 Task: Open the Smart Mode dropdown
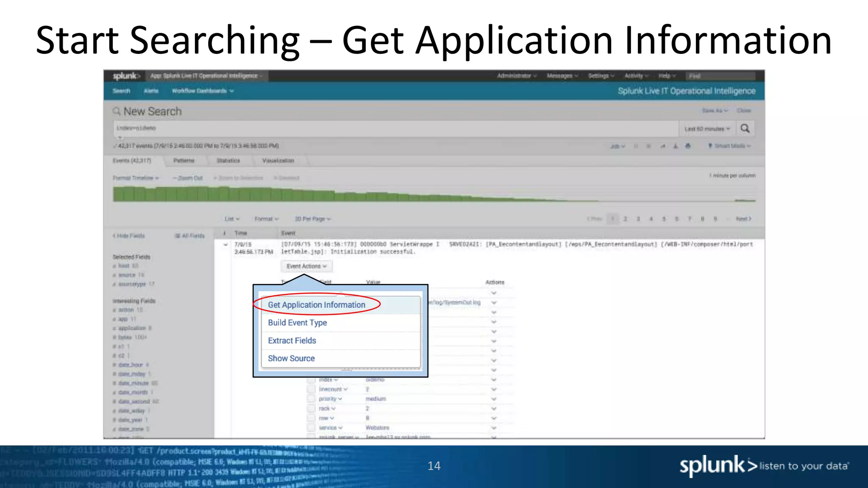729,146
